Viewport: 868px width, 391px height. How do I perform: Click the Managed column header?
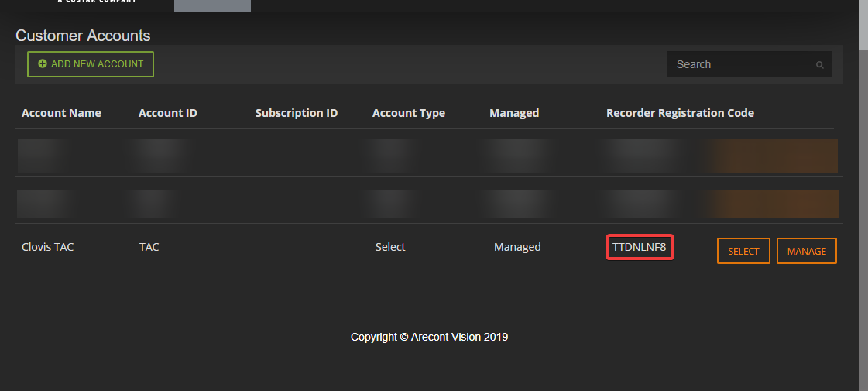[x=513, y=113]
